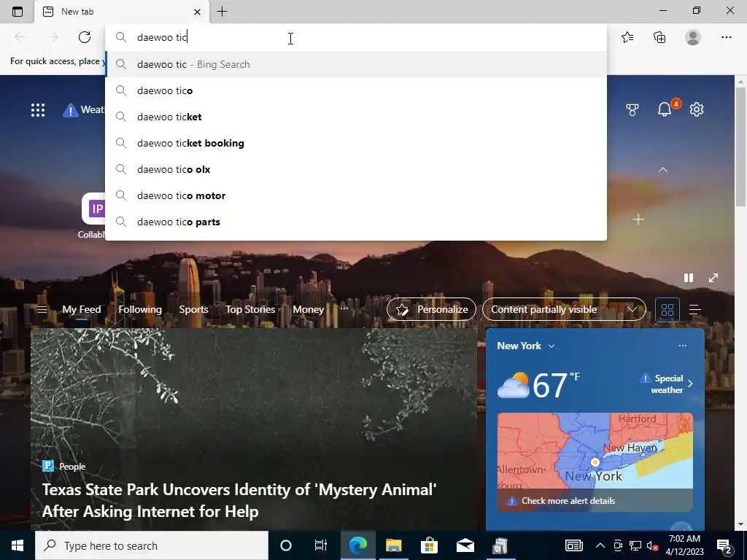The image size is (747, 560).
Task: Click the taskbar search box
Action: pyautogui.click(x=152, y=545)
